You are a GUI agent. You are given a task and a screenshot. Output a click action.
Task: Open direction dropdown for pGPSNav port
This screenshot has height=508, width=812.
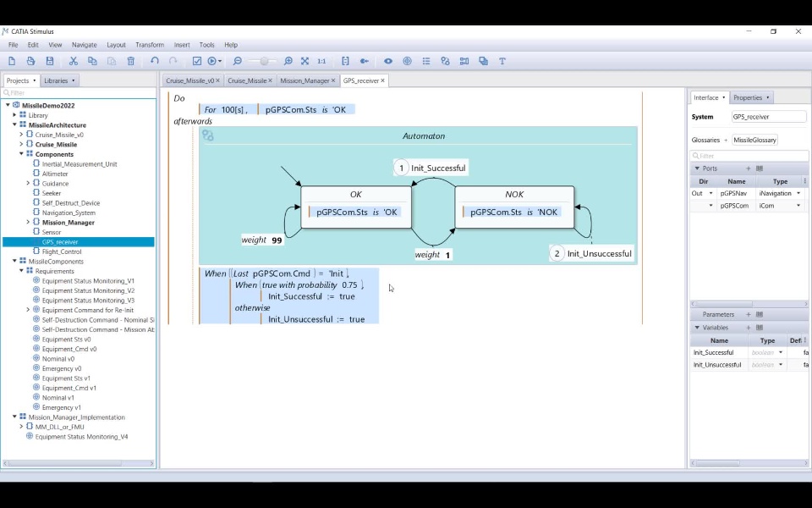[710, 193]
